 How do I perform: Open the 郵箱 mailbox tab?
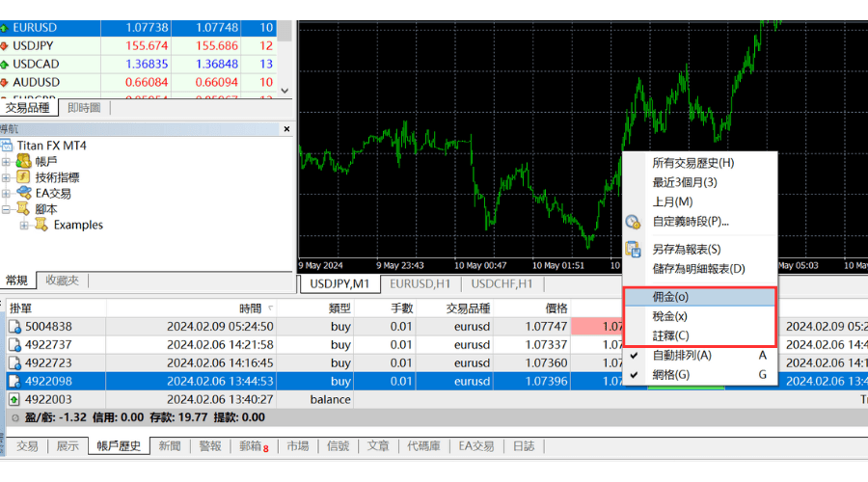click(253, 446)
